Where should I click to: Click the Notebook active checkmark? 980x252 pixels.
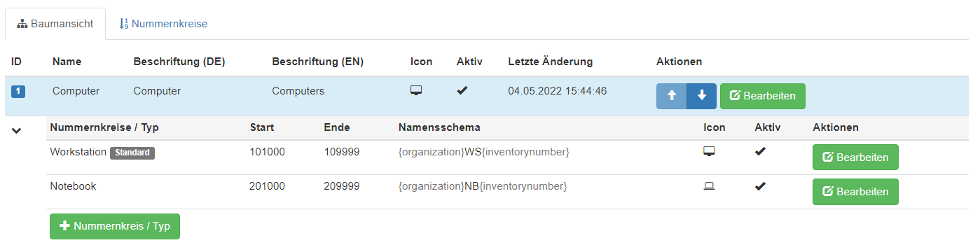760,186
